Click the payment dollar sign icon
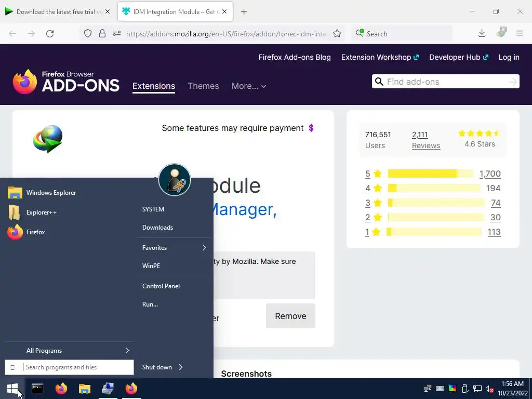This screenshot has height=399, width=532. [311, 128]
